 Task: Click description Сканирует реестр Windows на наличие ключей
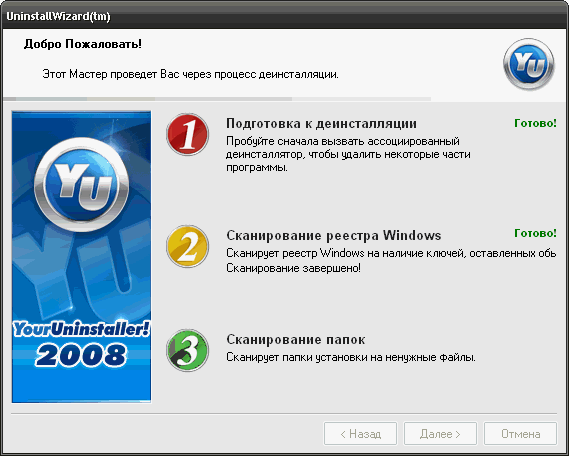coord(345,253)
